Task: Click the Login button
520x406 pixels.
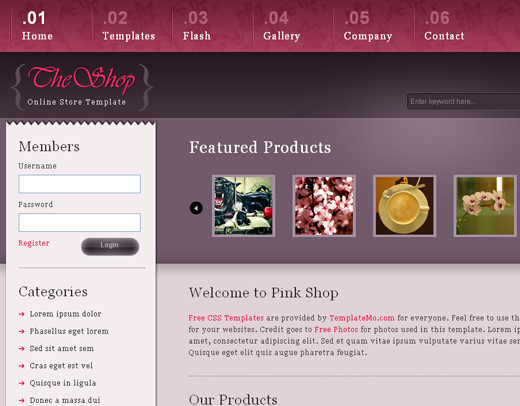Action: (110, 246)
